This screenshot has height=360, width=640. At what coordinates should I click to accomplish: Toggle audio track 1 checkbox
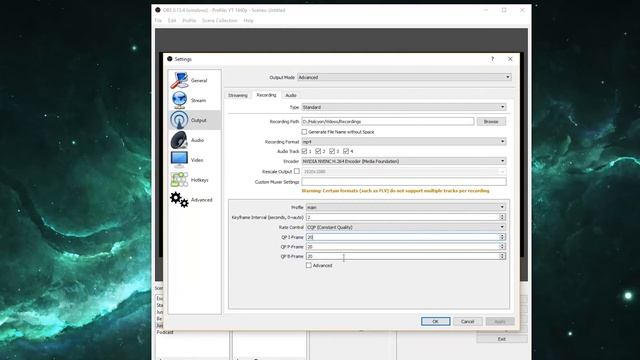(304, 151)
